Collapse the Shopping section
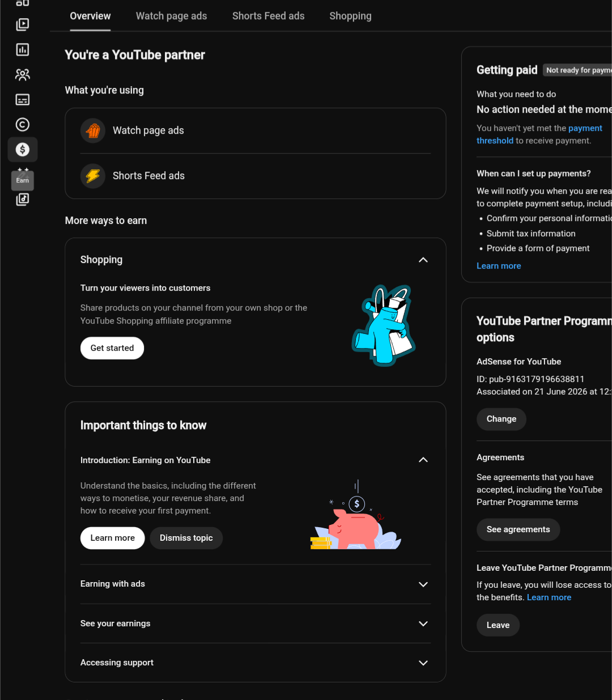This screenshot has height=700, width=612. (423, 260)
